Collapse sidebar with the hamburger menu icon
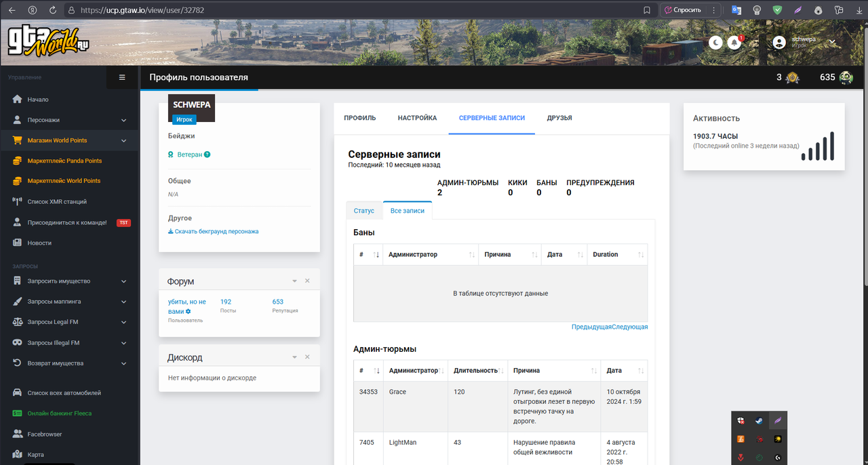868x465 pixels. pyautogui.click(x=122, y=77)
